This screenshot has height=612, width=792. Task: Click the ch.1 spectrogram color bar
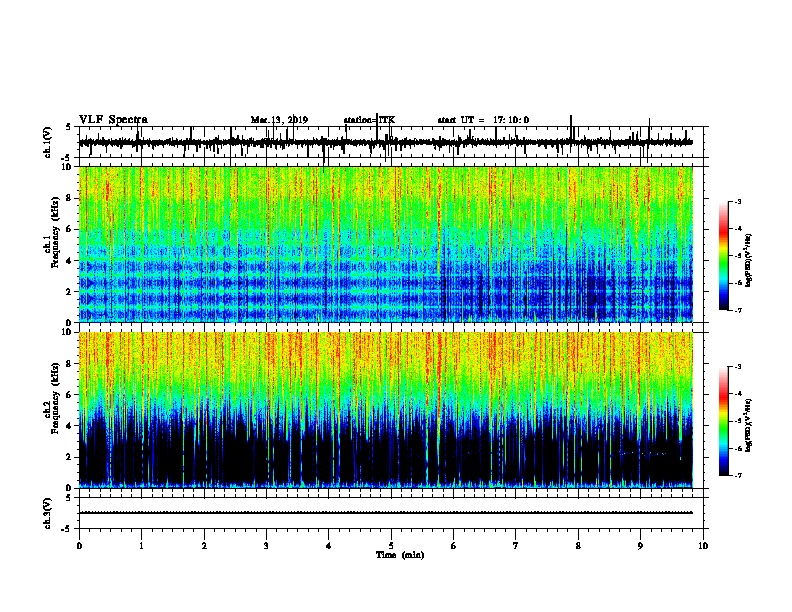tap(724, 256)
